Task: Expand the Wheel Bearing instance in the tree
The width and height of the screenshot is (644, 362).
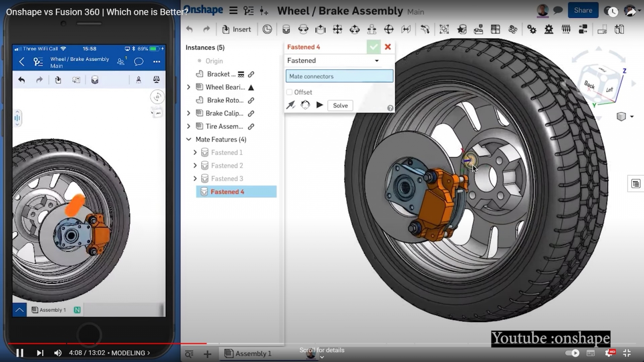Action: pyautogui.click(x=188, y=87)
